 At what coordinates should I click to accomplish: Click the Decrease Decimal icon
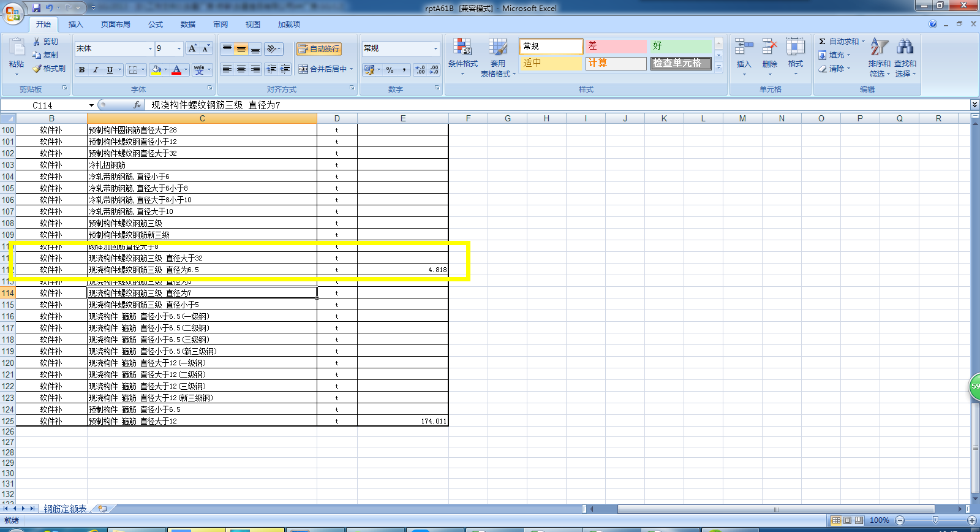point(434,70)
